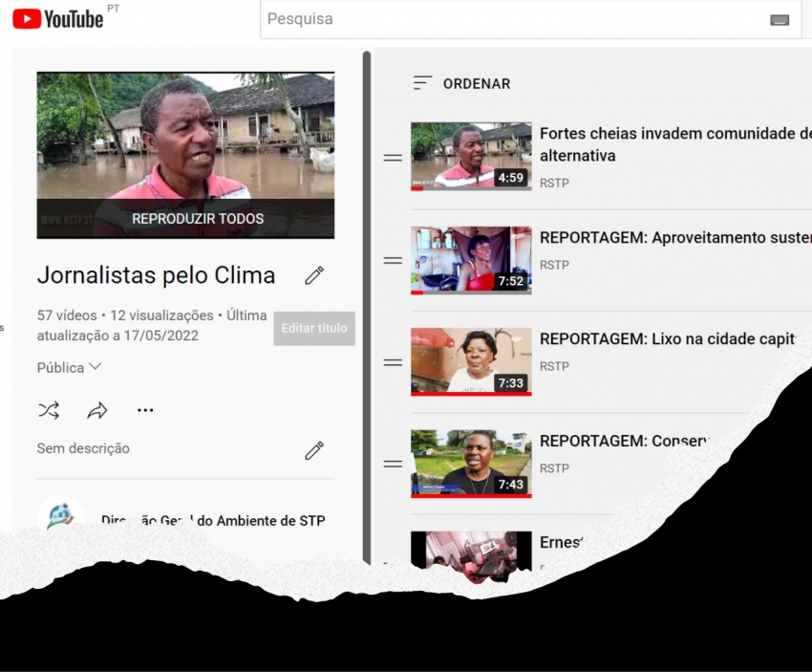
Task: Click drag handle beside Aproveitamento video
Action: (x=393, y=260)
